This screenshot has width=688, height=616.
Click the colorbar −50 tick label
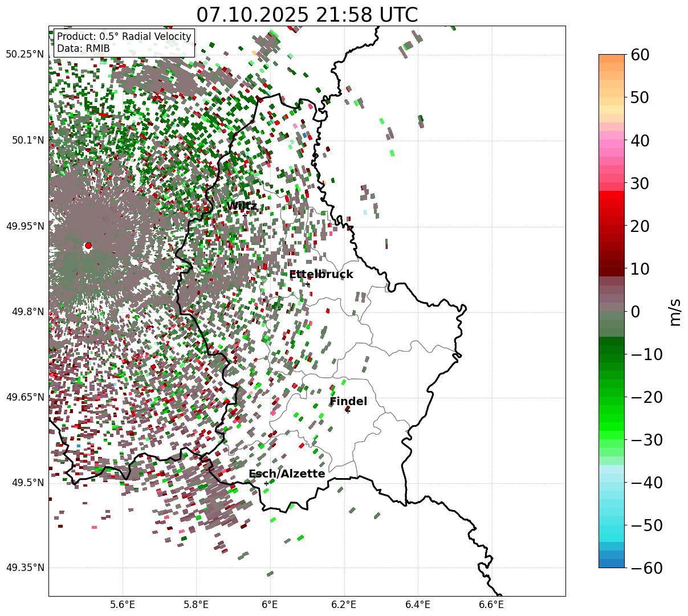point(646,525)
